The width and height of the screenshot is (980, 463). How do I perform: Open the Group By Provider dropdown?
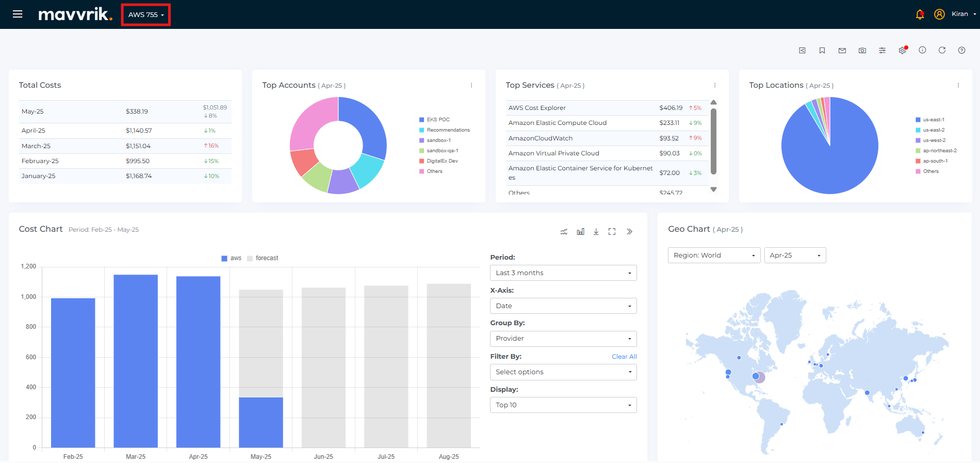click(563, 339)
